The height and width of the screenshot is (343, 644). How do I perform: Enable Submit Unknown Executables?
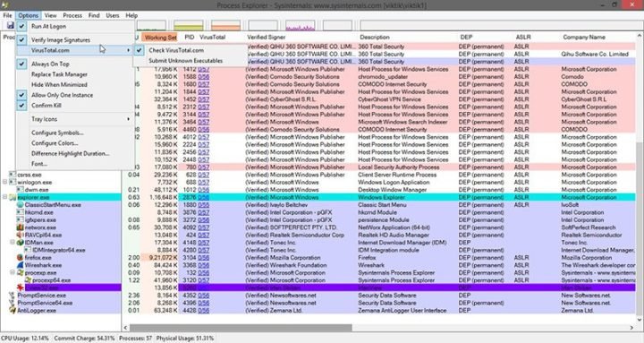191,61
